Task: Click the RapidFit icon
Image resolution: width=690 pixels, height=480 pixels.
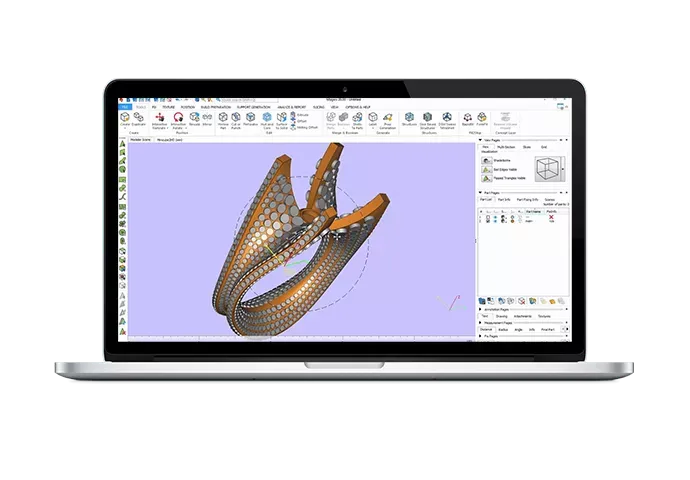Action: pyautogui.click(x=468, y=119)
